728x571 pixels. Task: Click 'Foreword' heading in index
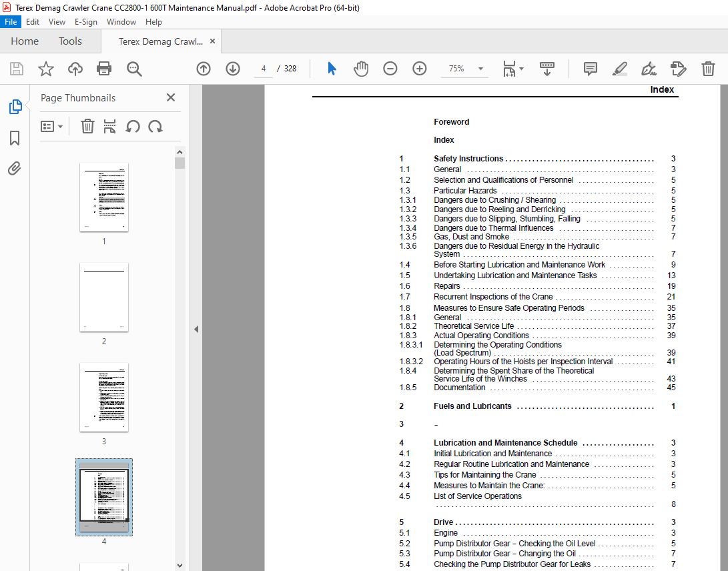click(x=451, y=122)
